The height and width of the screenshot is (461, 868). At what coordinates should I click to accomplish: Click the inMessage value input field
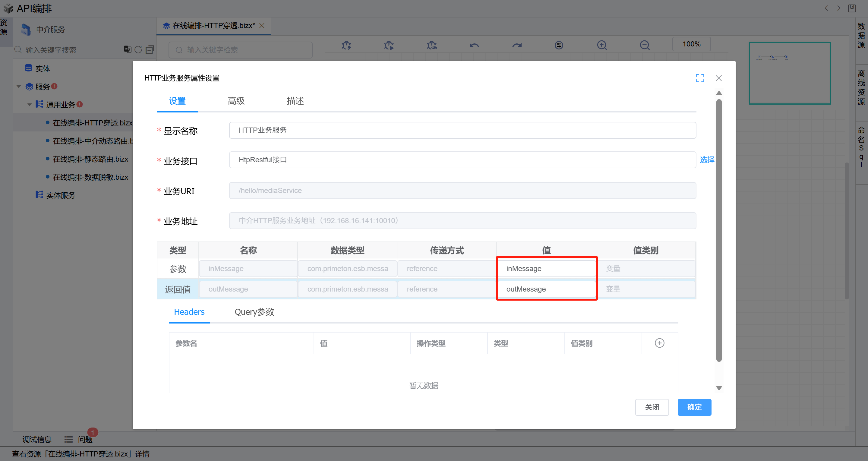point(546,269)
